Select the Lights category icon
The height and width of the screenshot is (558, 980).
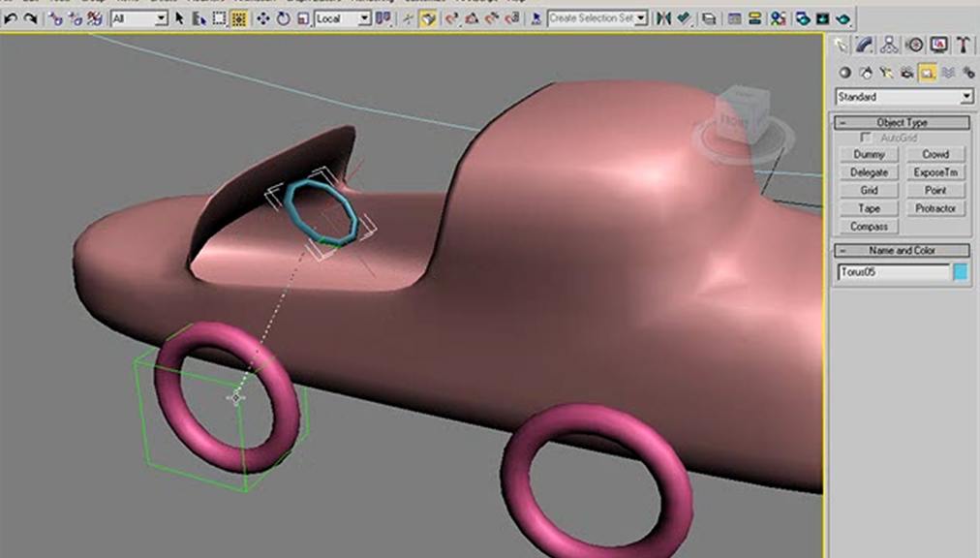(x=886, y=72)
